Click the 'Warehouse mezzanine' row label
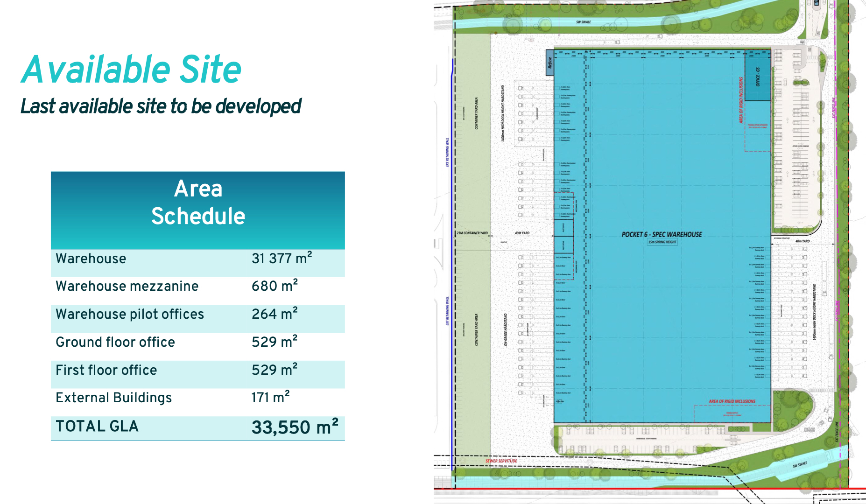Viewport: 866px width, 504px height. (127, 286)
